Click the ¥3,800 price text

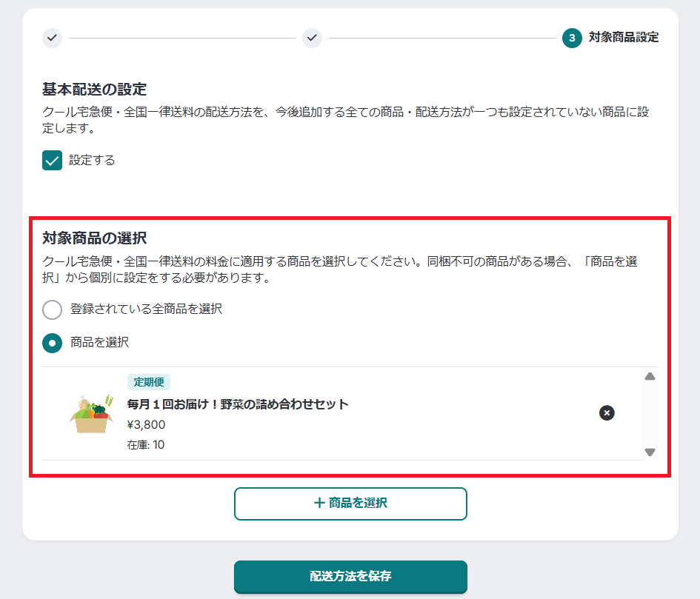147,425
